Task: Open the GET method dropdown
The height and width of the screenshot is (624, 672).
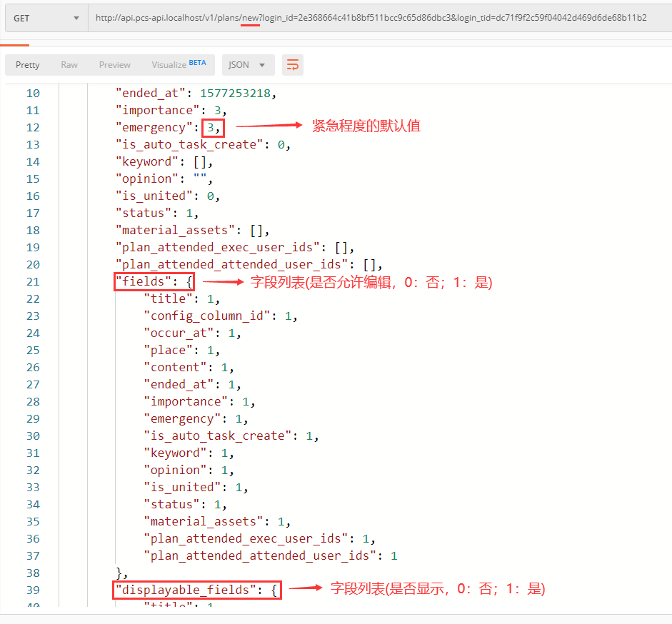Action: (46, 18)
